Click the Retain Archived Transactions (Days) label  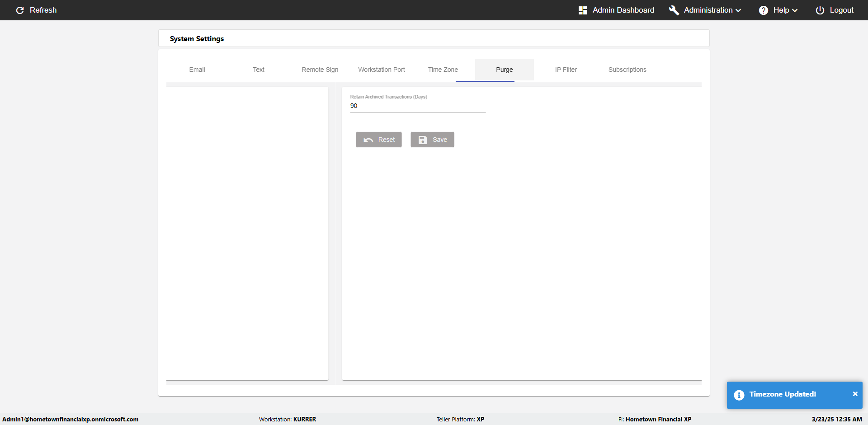pyautogui.click(x=388, y=97)
